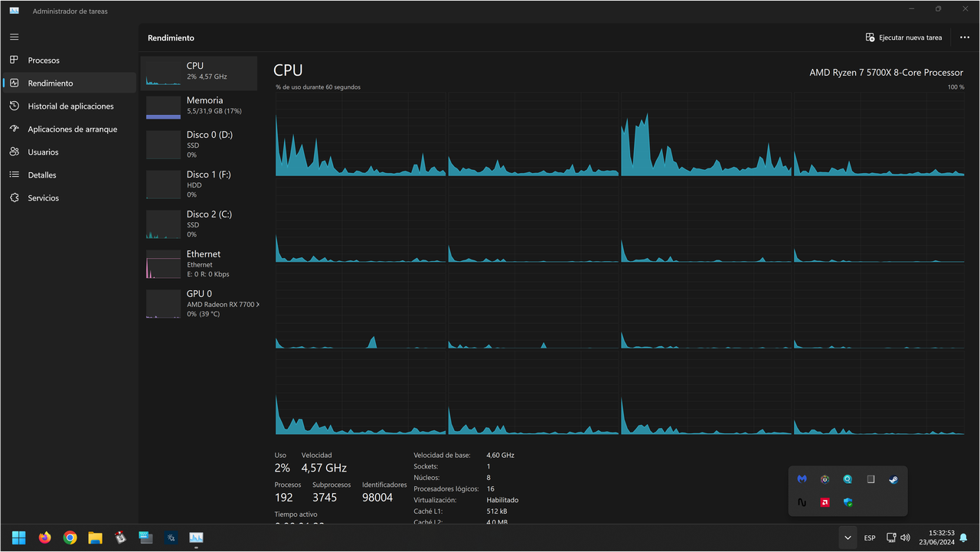Image resolution: width=980 pixels, height=552 pixels.
Task: Click the 4,57 GHz speed value
Action: pos(324,468)
